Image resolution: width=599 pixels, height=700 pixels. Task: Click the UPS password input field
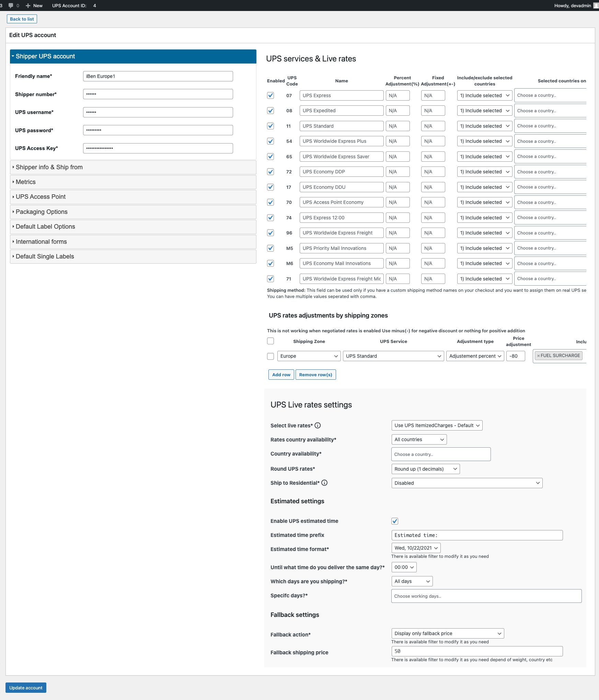158,130
